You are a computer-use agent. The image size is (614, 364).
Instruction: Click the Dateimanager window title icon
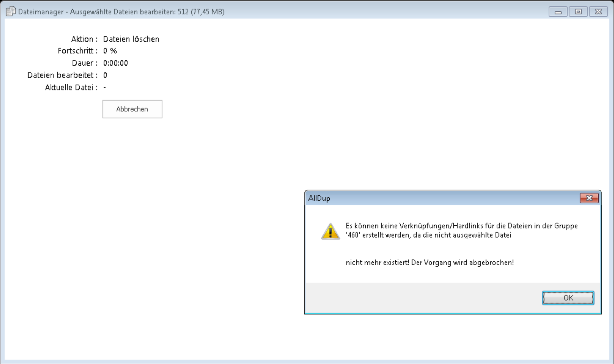11,12
